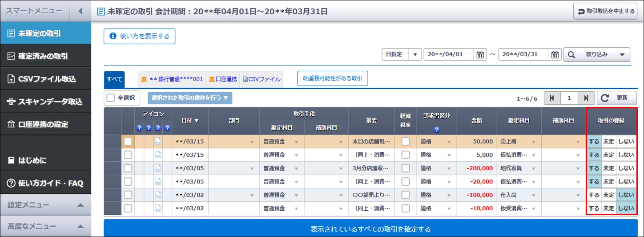Select checkbox for -20,000 row

pyautogui.click(x=128, y=182)
